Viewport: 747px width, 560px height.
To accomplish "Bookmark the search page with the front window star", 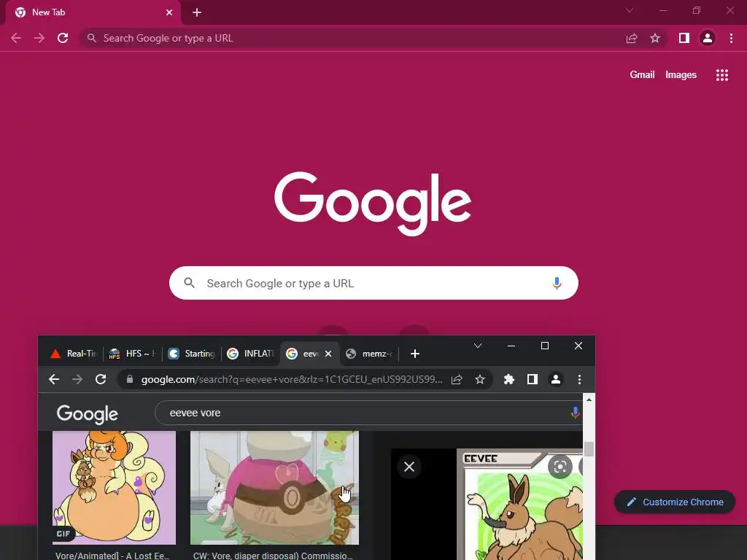I will point(480,379).
